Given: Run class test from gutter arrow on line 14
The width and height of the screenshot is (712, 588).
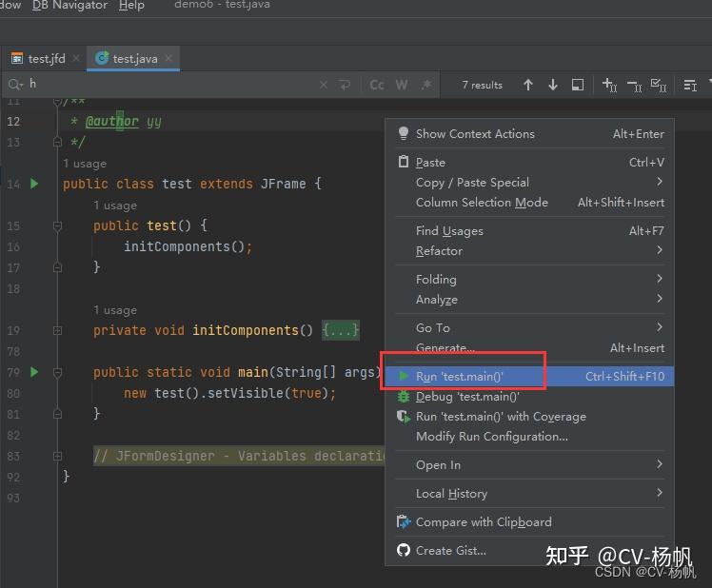Looking at the screenshot, I should click(34, 184).
